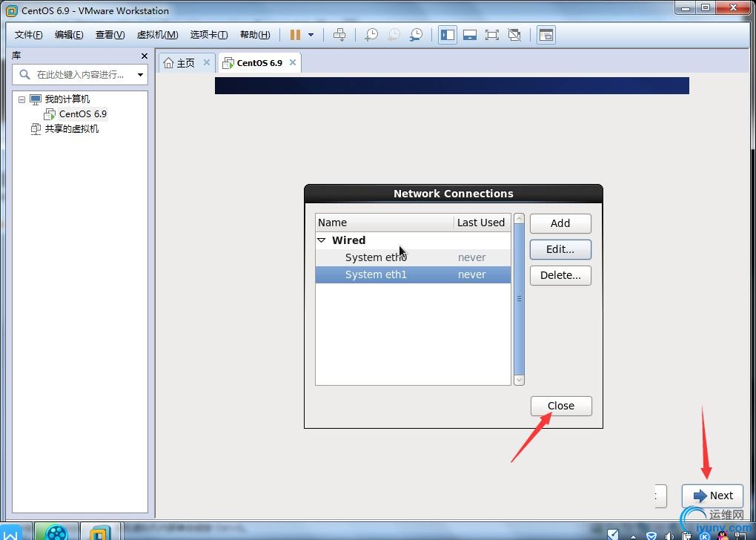This screenshot has height=540, width=756.
Task: Show hidden tray icons arrow
Action: 633,536
